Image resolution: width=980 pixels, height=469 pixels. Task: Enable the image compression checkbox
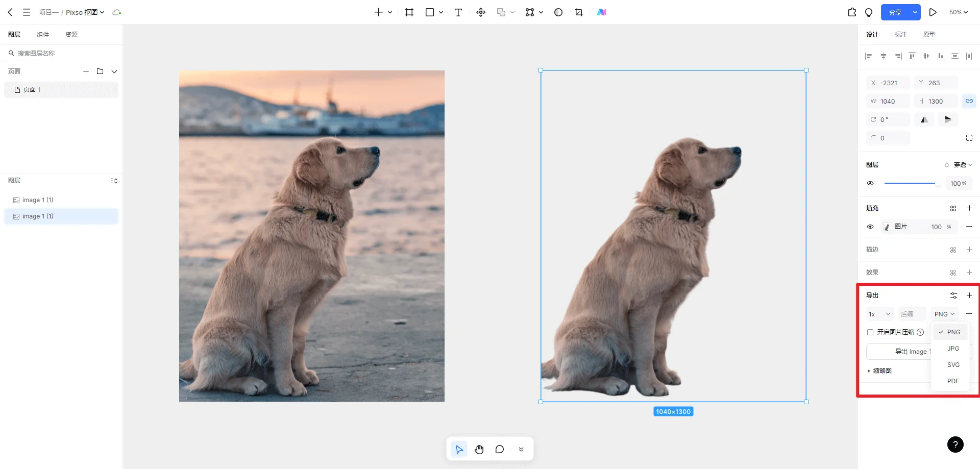pyautogui.click(x=870, y=332)
